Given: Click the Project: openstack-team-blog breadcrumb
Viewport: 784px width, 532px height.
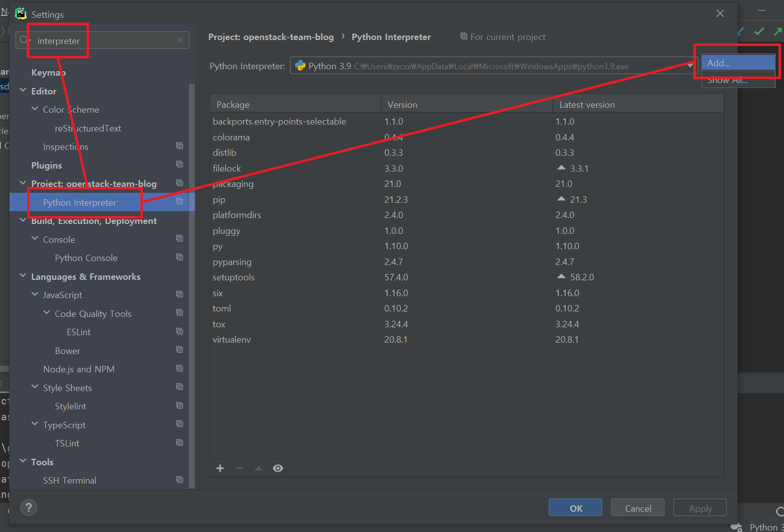Looking at the screenshot, I should [x=271, y=37].
